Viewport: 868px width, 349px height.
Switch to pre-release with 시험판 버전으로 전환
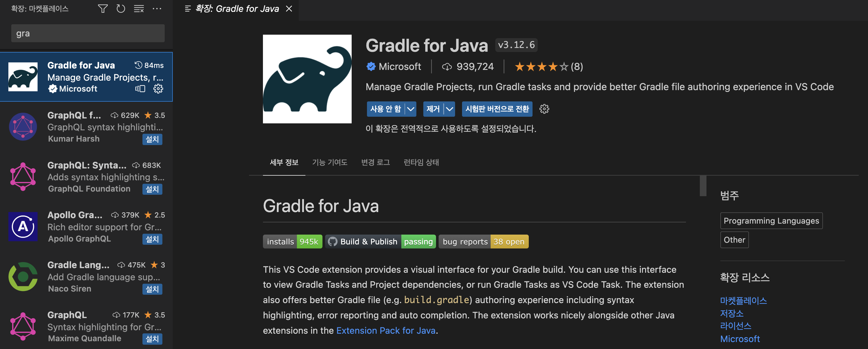pos(497,109)
